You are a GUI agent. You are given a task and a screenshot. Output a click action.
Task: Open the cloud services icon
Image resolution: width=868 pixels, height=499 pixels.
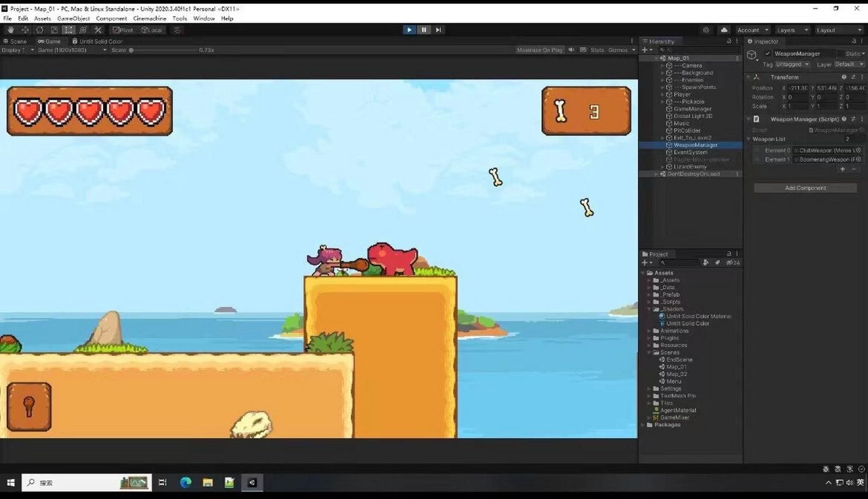(x=724, y=30)
